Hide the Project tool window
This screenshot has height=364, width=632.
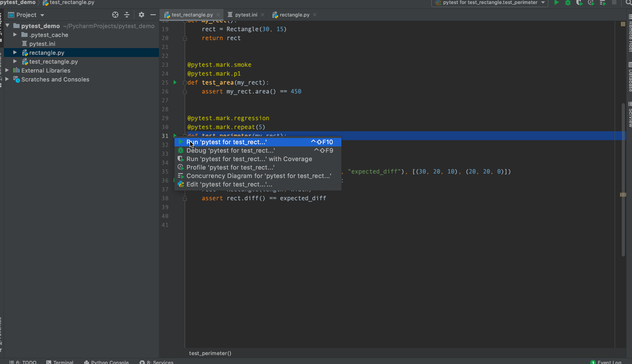pyautogui.click(x=153, y=15)
